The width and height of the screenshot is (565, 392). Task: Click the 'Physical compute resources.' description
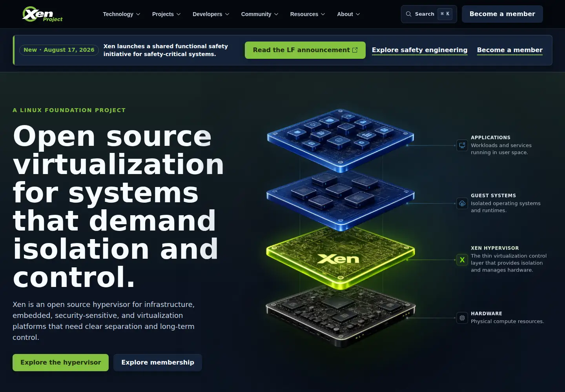point(507,321)
